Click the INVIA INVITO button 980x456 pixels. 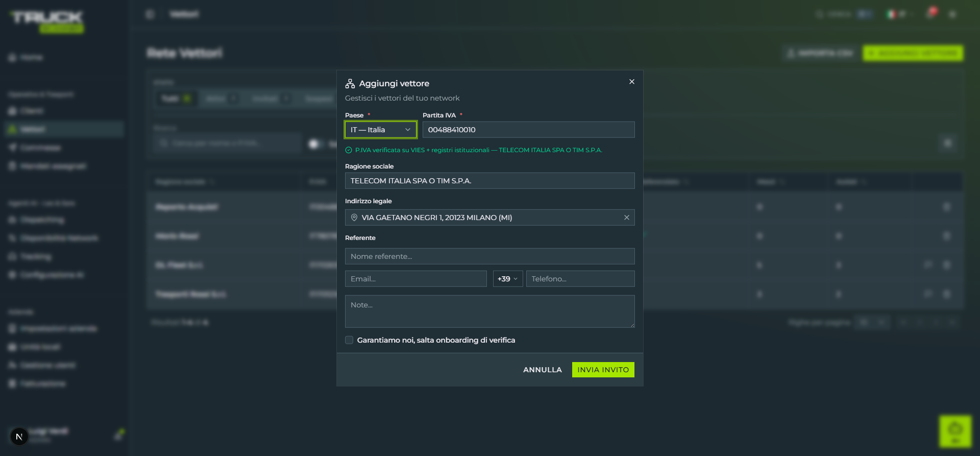coord(603,370)
